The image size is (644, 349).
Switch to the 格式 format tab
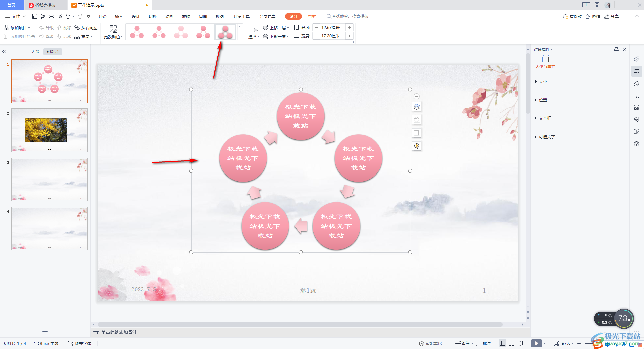click(x=312, y=16)
